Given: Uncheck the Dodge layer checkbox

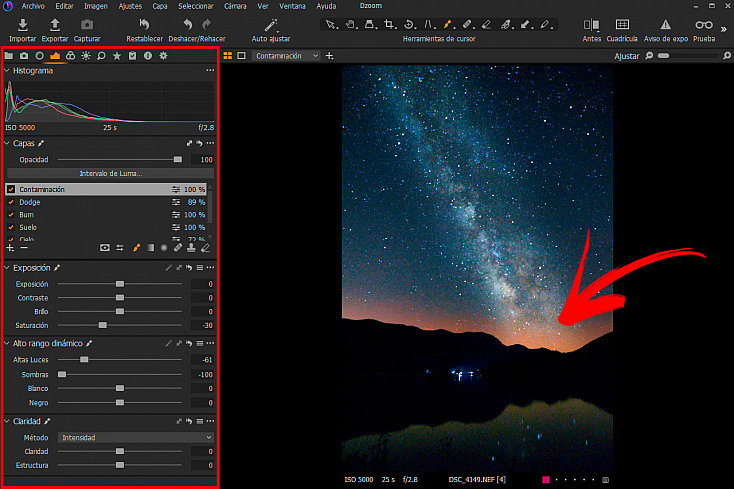Looking at the screenshot, I should [x=11, y=202].
